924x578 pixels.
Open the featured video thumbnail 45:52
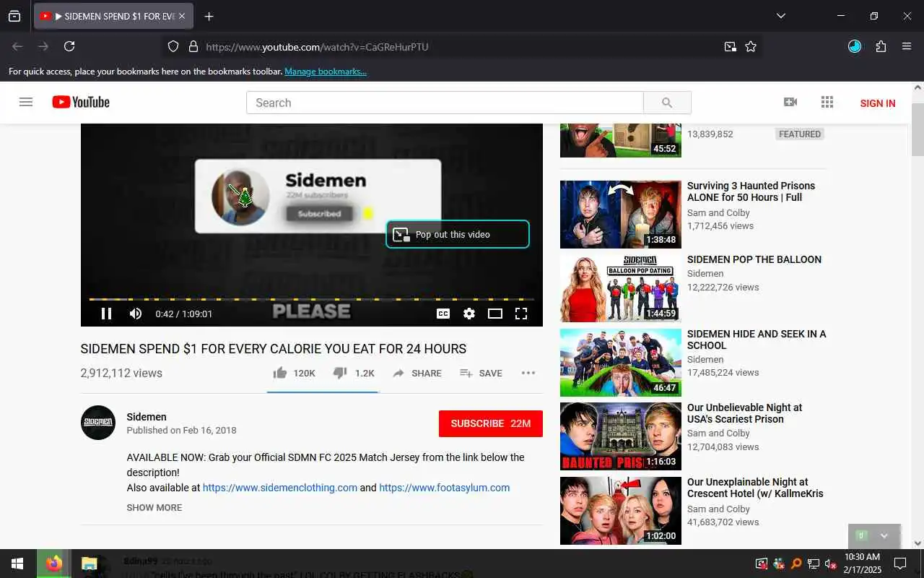(621, 140)
